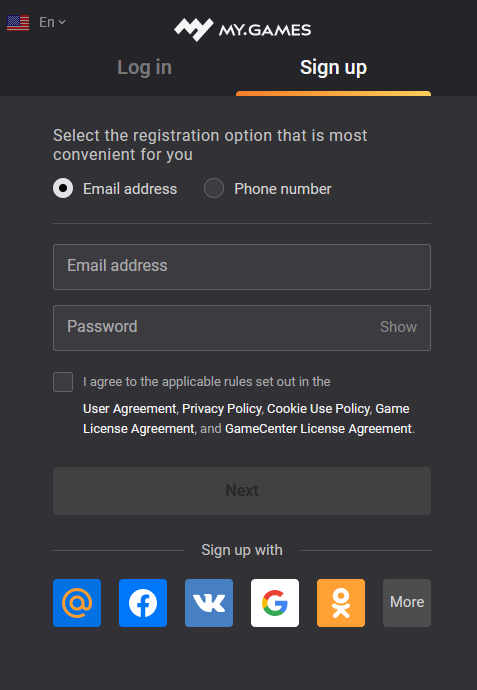Screen dimensions: 477x690
Task: Expand More sign-up providers
Action: click(407, 603)
